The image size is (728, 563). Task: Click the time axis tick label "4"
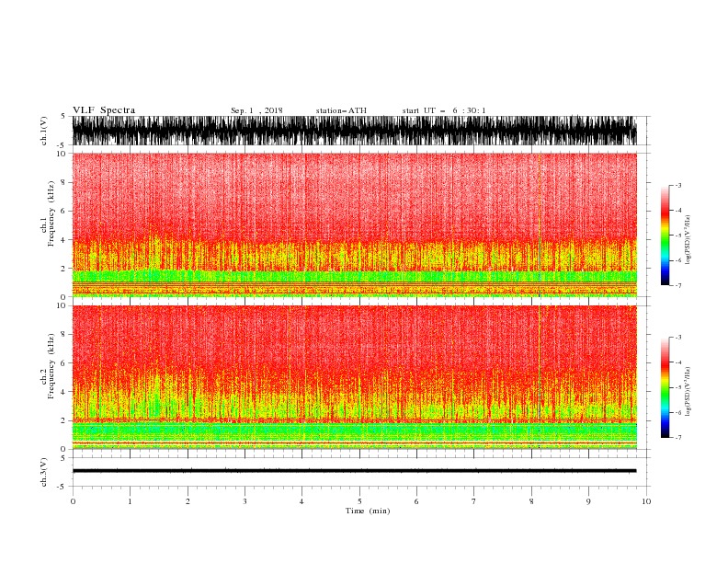(x=301, y=501)
